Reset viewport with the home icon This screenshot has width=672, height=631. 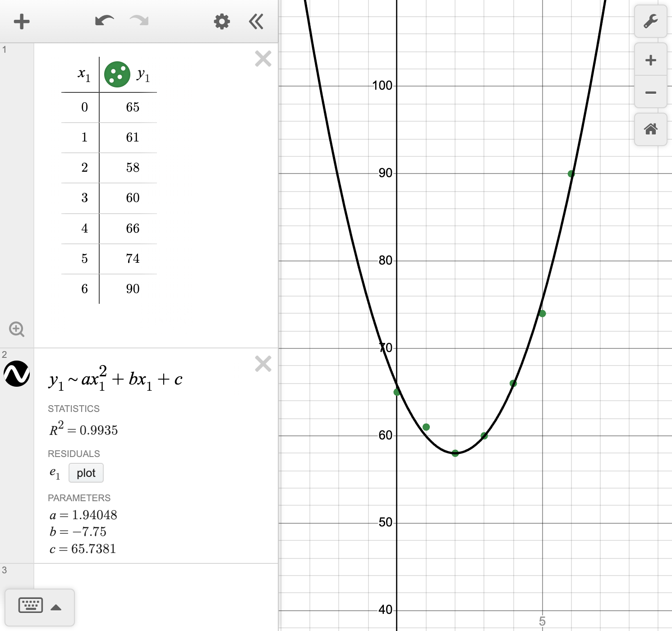650,129
